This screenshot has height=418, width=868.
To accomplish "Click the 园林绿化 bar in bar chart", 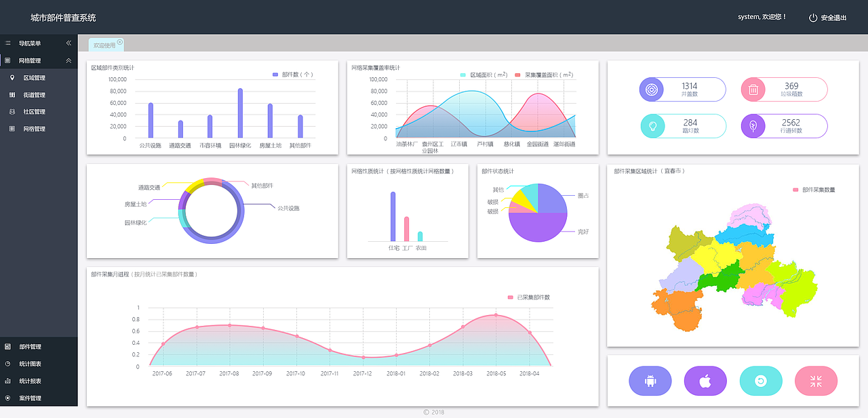I will pos(240,113).
